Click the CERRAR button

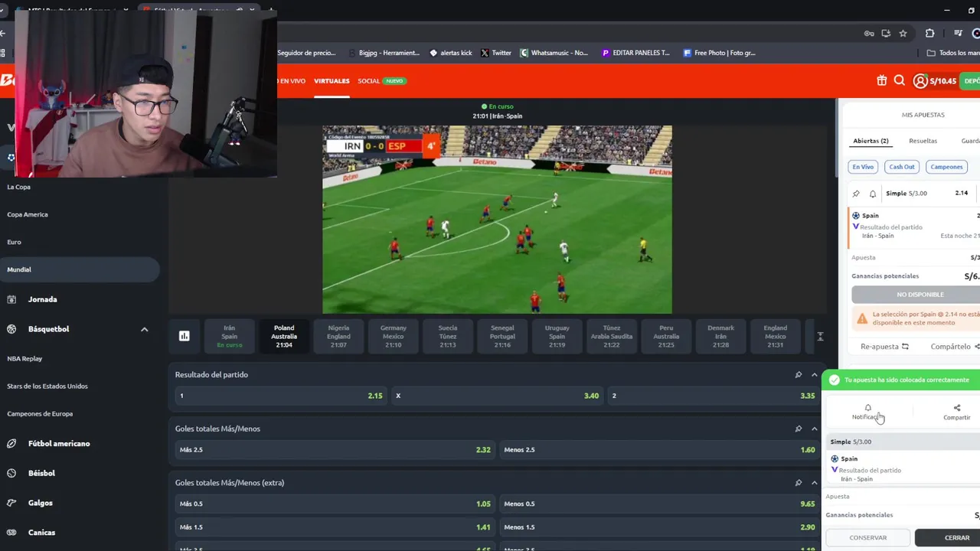(x=947, y=537)
